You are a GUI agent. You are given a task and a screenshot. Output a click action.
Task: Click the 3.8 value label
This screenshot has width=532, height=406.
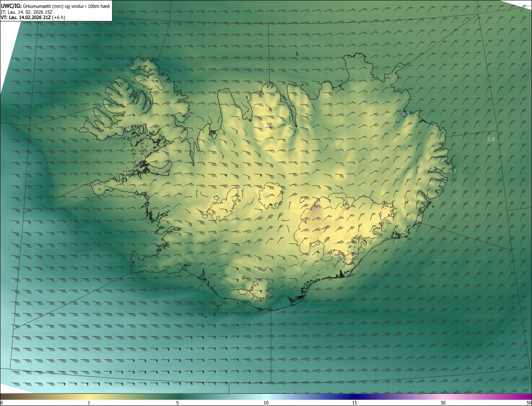491,139
